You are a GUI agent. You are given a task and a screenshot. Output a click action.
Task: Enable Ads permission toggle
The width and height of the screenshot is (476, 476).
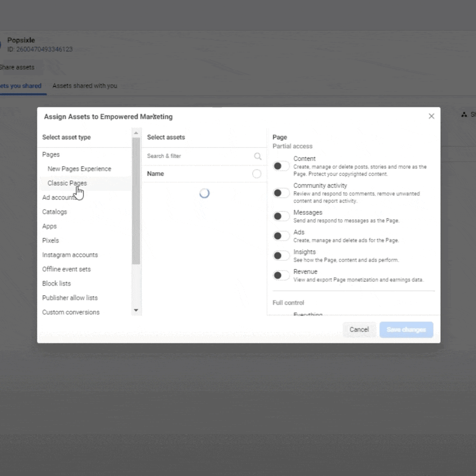point(281,236)
